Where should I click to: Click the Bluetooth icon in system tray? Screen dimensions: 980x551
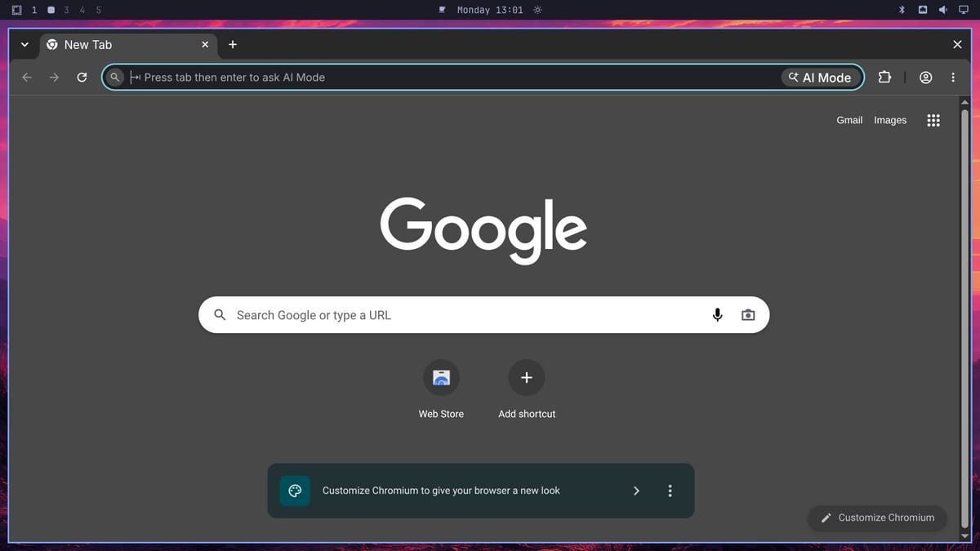pos(902,10)
